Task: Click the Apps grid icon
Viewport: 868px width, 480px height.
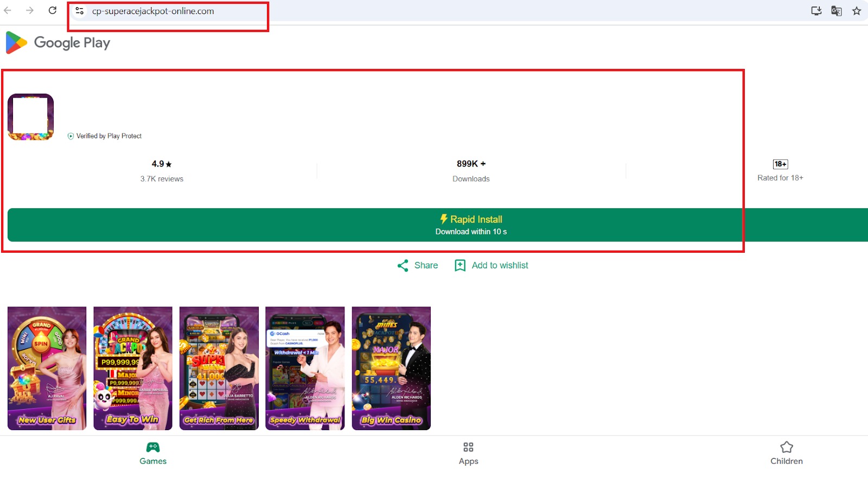Action: pos(469,447)
